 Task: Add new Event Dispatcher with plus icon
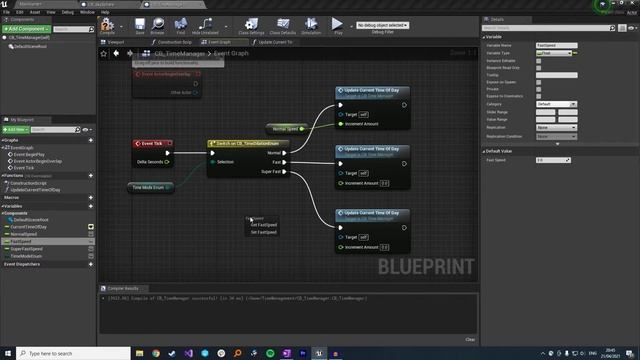tap(91, 264)
